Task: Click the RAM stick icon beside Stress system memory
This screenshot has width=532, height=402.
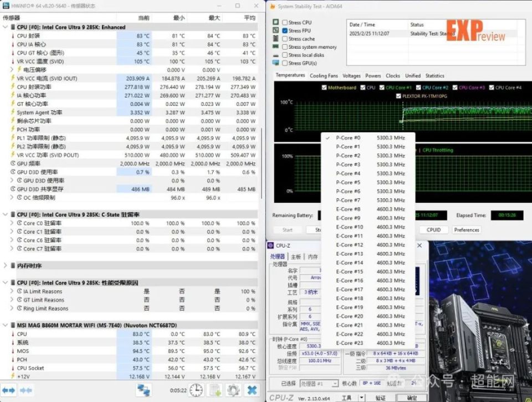Action: tap(276, 47)
